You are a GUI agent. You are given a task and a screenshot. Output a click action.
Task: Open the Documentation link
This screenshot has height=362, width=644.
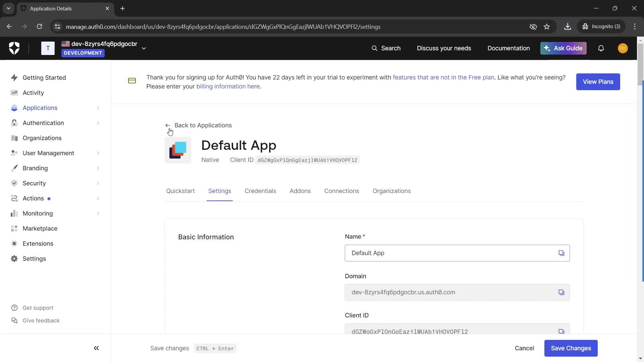click(508, 48)
